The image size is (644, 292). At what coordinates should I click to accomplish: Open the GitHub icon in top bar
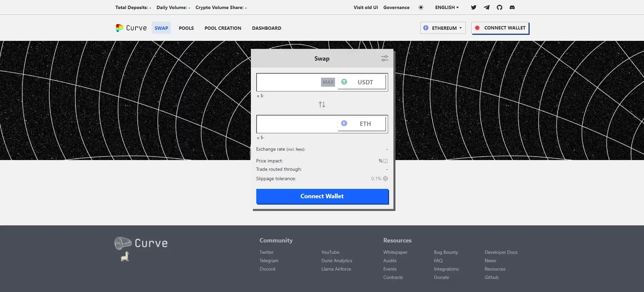[x=499, y=7]
